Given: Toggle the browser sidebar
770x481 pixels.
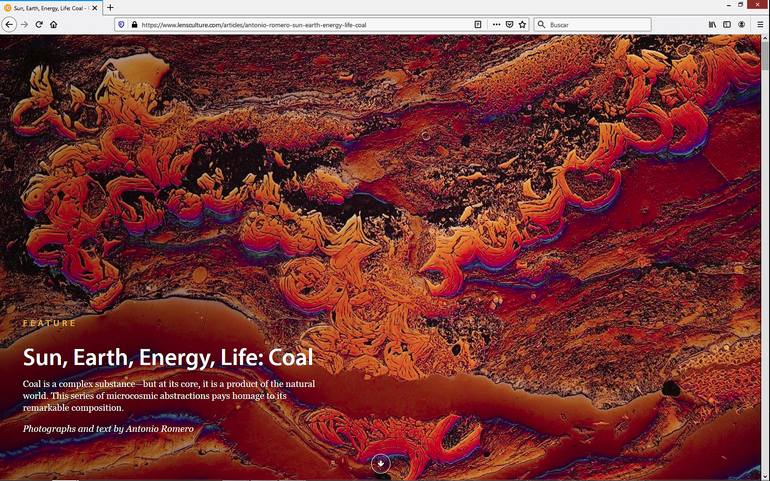Looking at the screenshot, I should (x=727, y=25).
